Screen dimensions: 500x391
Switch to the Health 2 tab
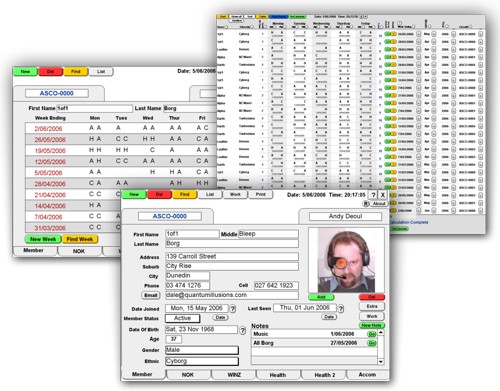pos(325,375)
